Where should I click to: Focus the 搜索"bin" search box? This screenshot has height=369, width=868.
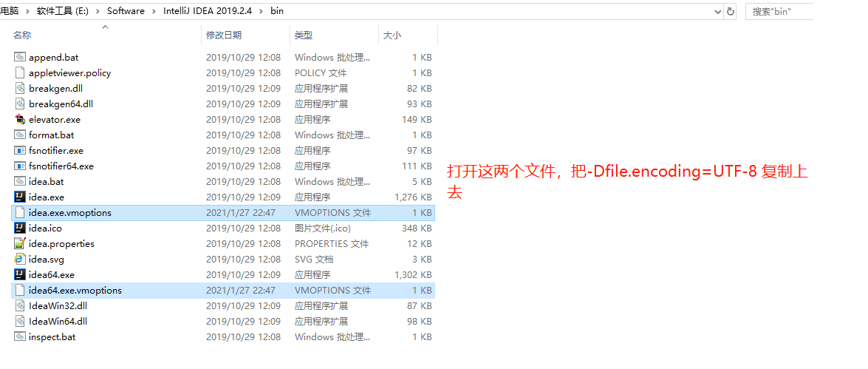coord(780,11)
